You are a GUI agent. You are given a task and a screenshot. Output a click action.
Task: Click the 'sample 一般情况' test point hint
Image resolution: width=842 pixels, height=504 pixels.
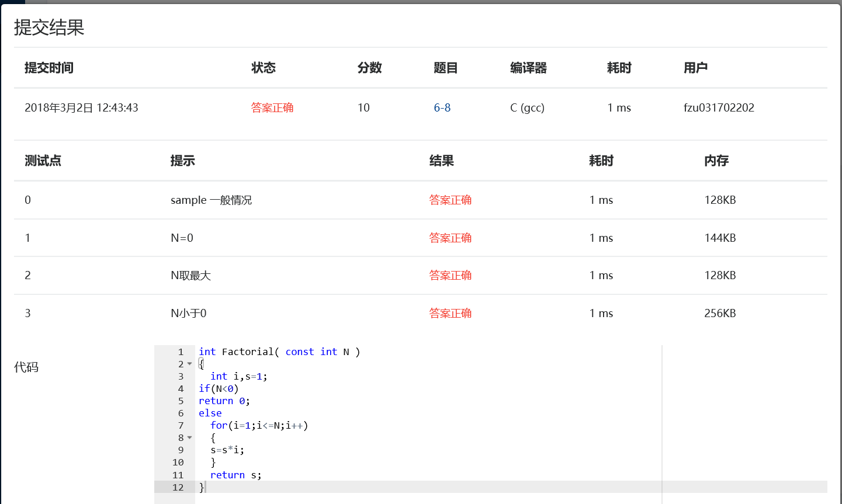[211, 200]
